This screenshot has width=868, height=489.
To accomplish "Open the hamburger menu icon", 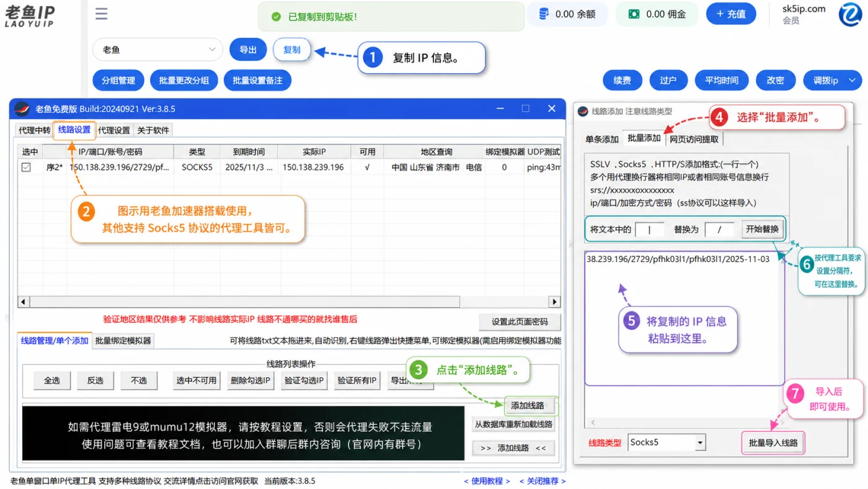I will 102,14.
